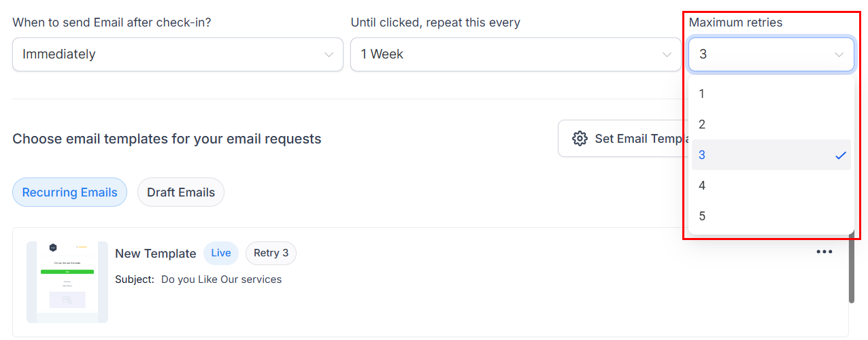This screenshot has width=868, height=340.
Task: Click the subject line Do you Like Our services
Action: (x=221, y=279)
